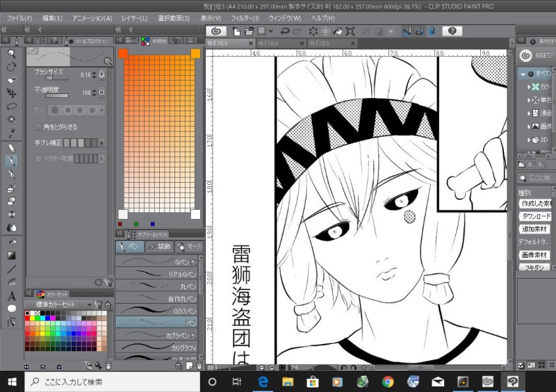Close the 我们在3 canvas tab
556x392 pixels.
[251, 43]
